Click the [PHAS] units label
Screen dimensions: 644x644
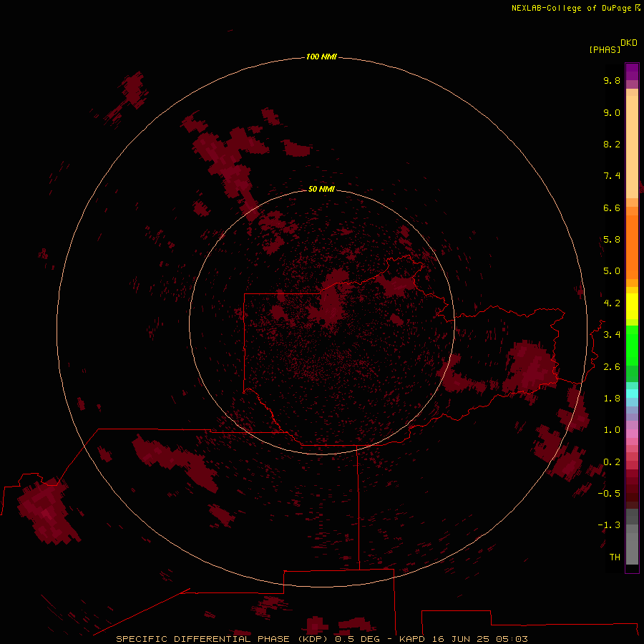click(605, 49)
